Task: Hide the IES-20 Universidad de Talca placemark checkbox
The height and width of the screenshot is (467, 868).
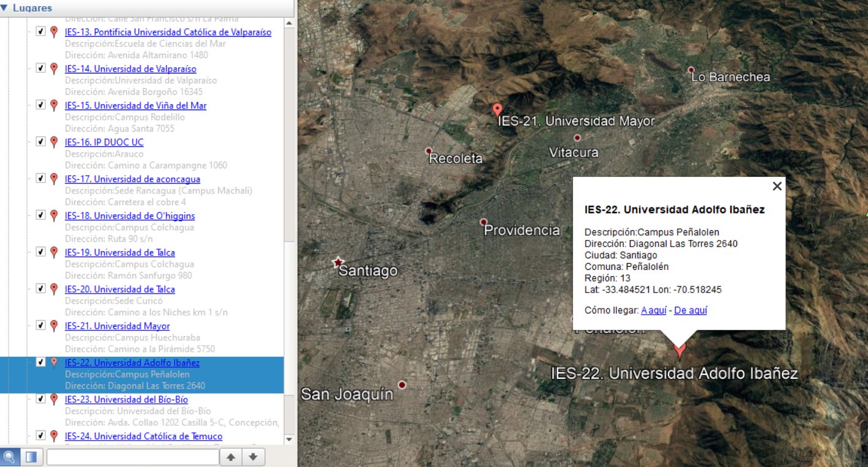Action: click(40, 288)
